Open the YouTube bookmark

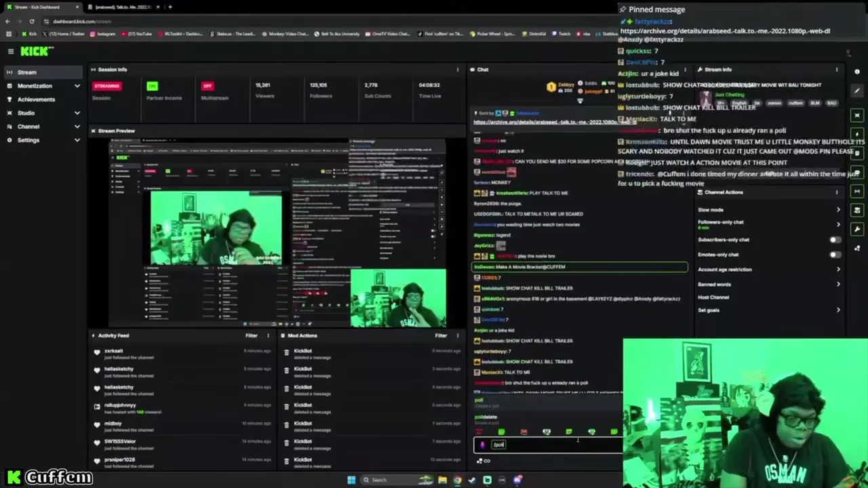136,34
